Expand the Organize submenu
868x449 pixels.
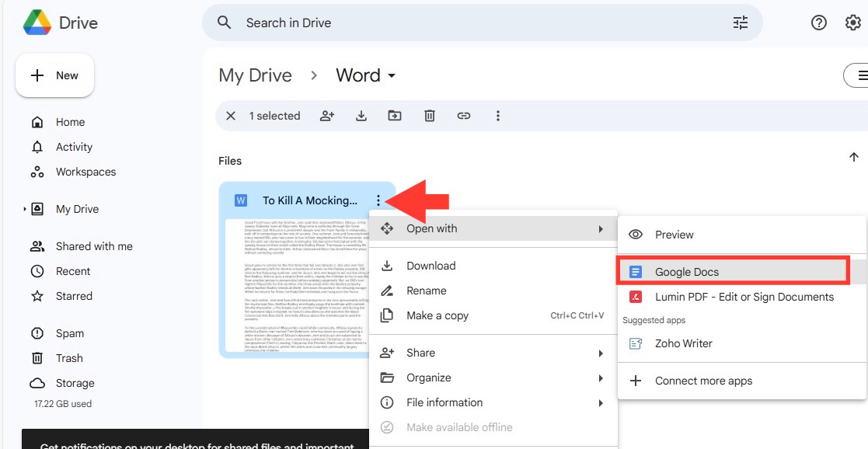(493, 378)
